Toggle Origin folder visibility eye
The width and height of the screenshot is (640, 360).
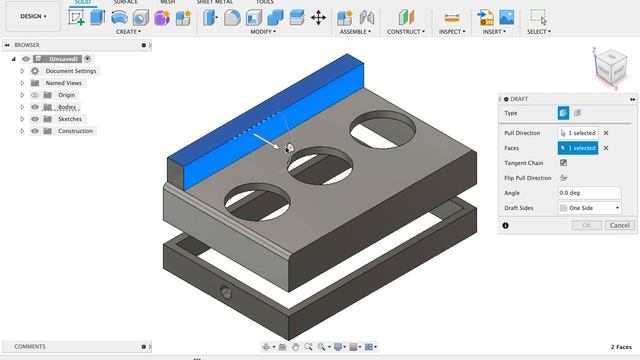35,95
